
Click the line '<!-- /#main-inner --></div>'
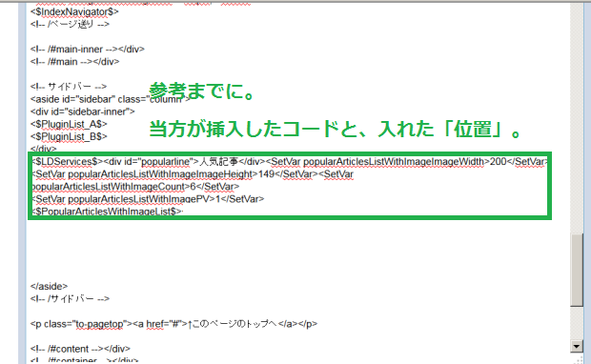tap(88, 49)
